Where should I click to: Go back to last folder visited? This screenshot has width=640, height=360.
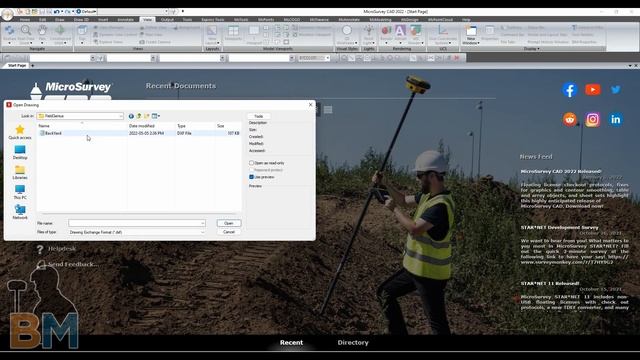(131, 116)
